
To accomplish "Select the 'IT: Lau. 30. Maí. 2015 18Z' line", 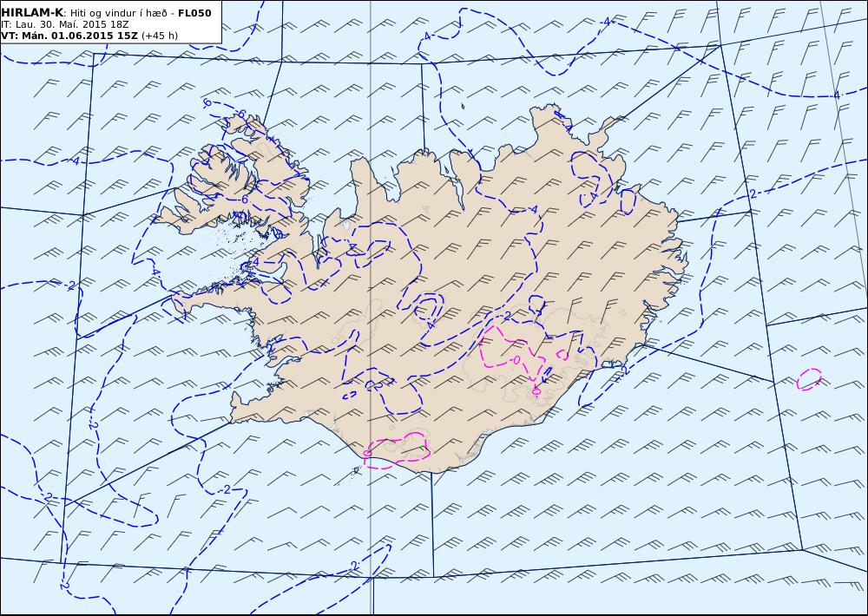I will coord(65,24).
